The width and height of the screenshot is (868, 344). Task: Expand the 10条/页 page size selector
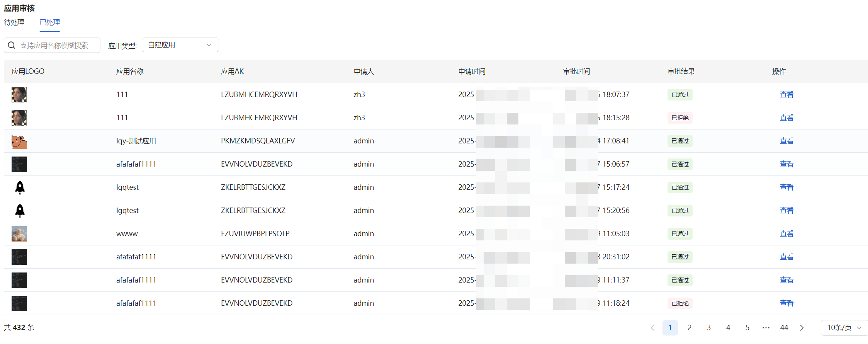click(844, 328)
